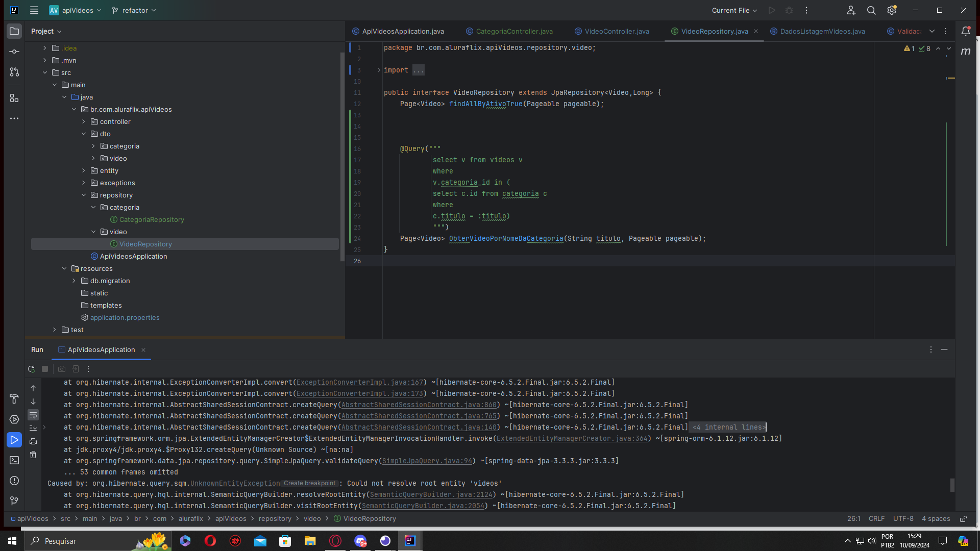980x551 pixels.
Task: Open the Maven tool window
Action: coord(966,52)
